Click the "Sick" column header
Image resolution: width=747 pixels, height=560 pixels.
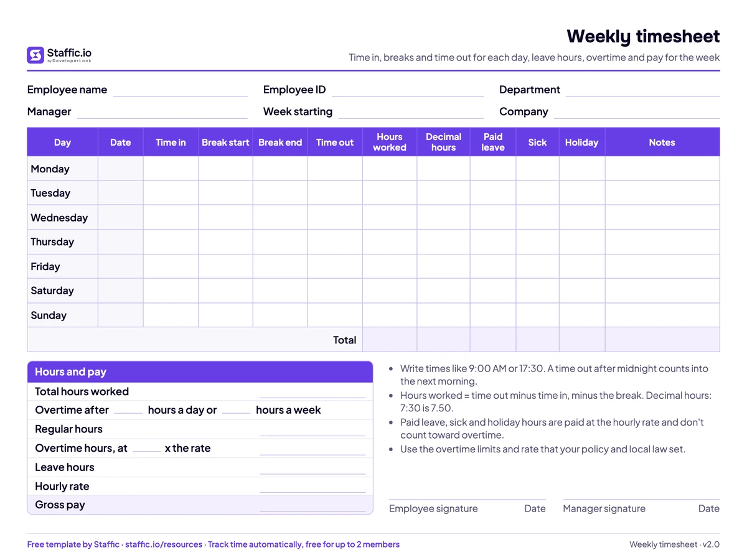[537, 142]
